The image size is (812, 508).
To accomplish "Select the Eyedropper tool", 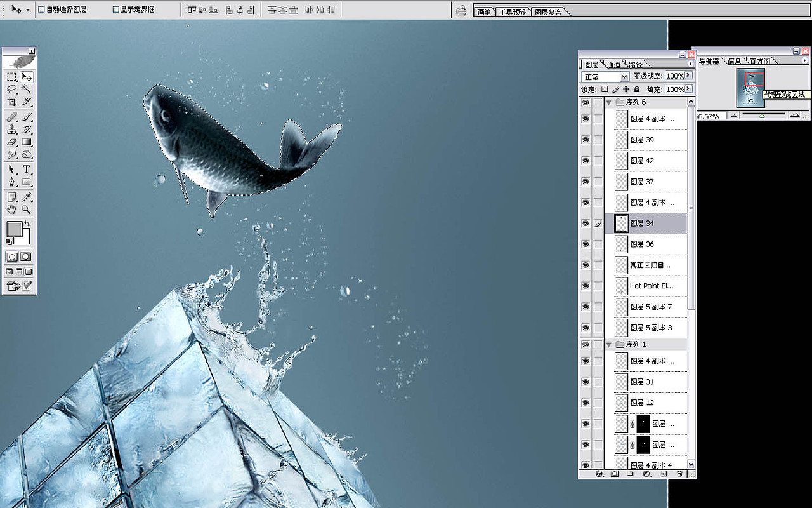I will click(27, 197).
